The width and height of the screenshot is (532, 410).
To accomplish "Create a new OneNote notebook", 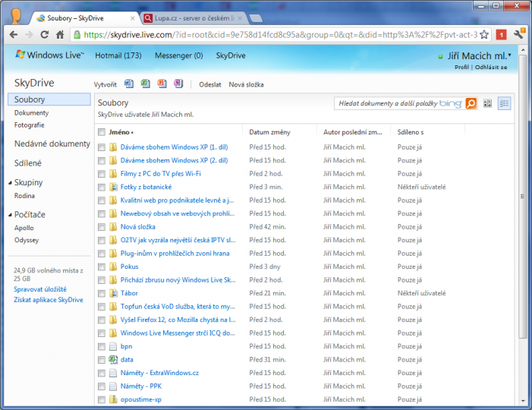I will (178, 84).
